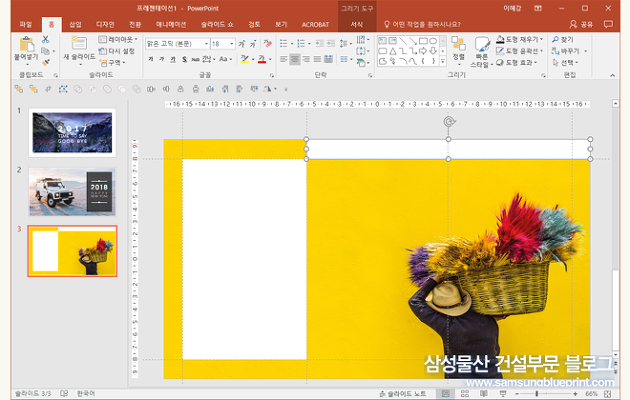Click the Find (찾기) magnifier button

(x=563, y=39)
